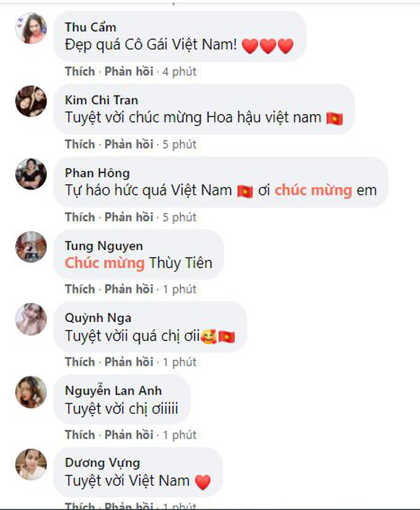Open Nguyễn Lan Anh's profile avatar
The width and height of the screenshot is (420, 510).
coord(31,392)
